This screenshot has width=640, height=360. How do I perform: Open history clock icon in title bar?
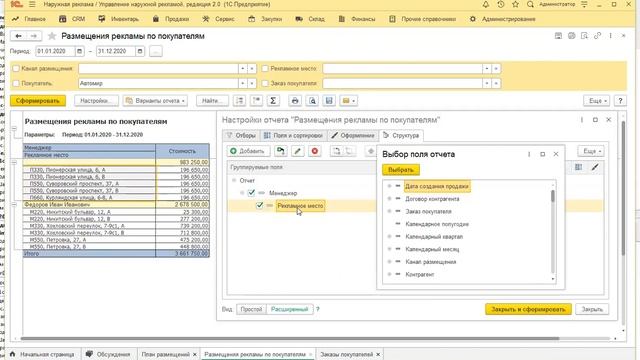pos(501,4)
